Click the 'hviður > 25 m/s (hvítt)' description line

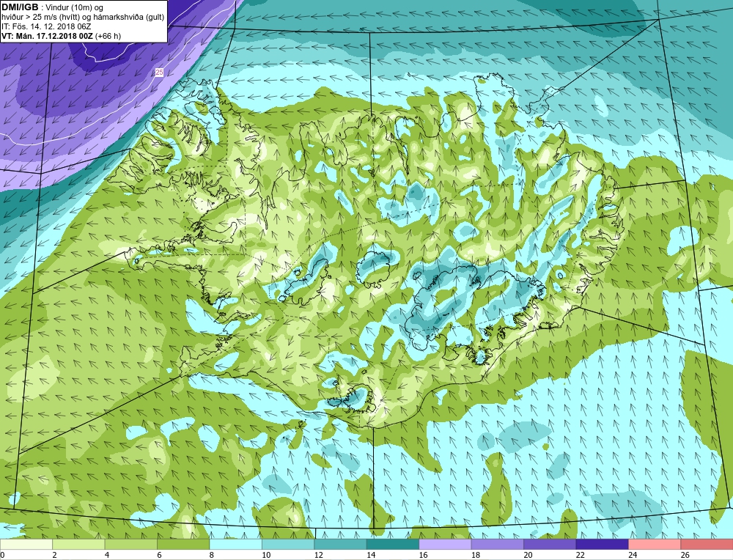tap(83, 18)
